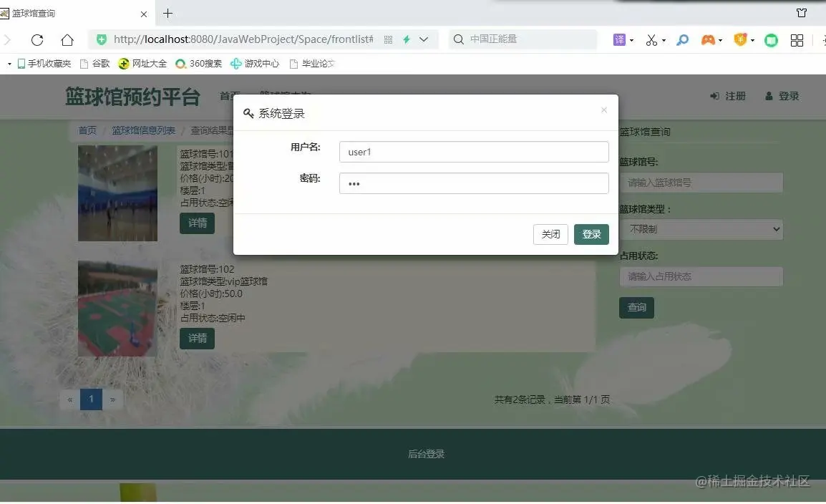Image resolution: width=826 pixels, height=504 pixels.
Task: Open the 谷歌 bookmark
Action: click(x=94, y=64)
